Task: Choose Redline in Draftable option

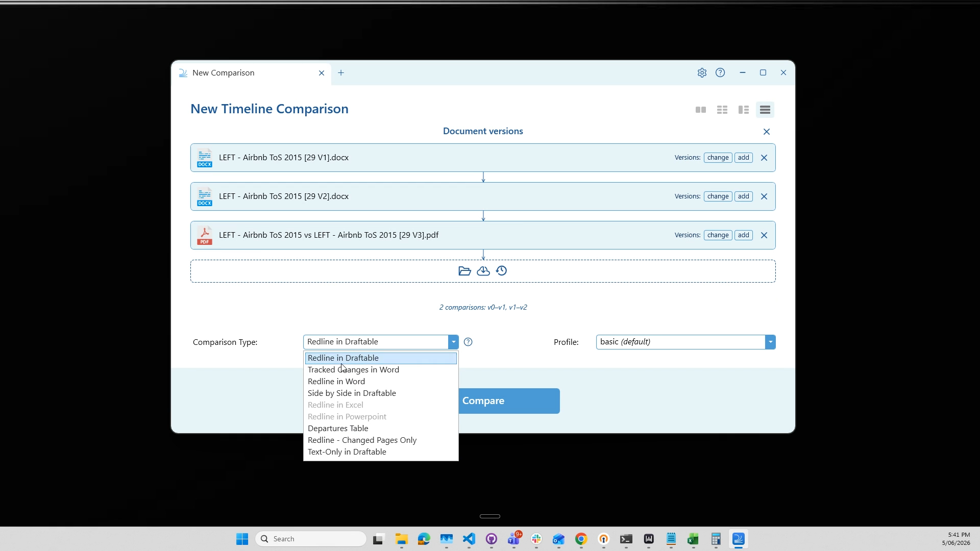Action: coord(381,358)
